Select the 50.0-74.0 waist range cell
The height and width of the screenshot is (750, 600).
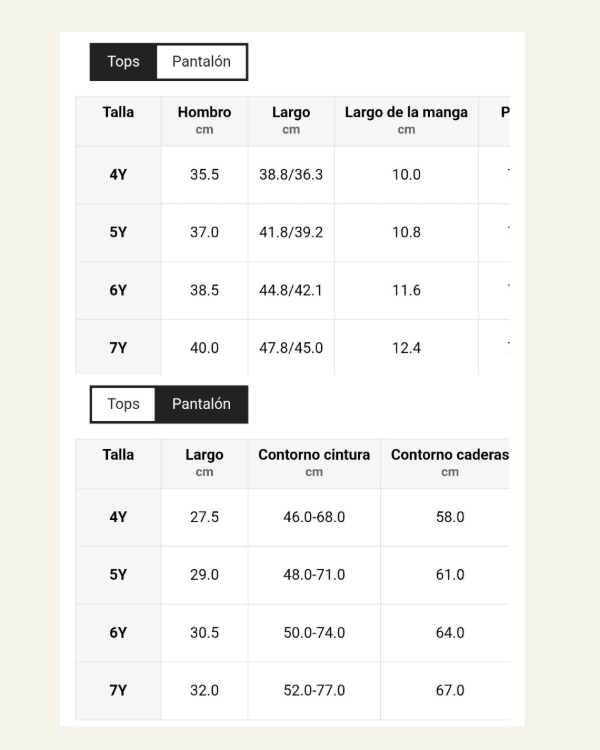[x=314, y=634]
